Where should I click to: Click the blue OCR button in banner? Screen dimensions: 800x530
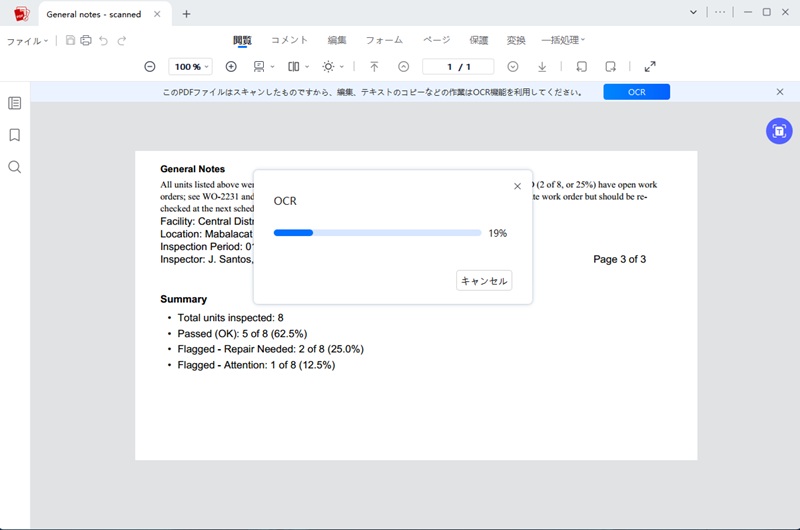(x=636, y=92)
